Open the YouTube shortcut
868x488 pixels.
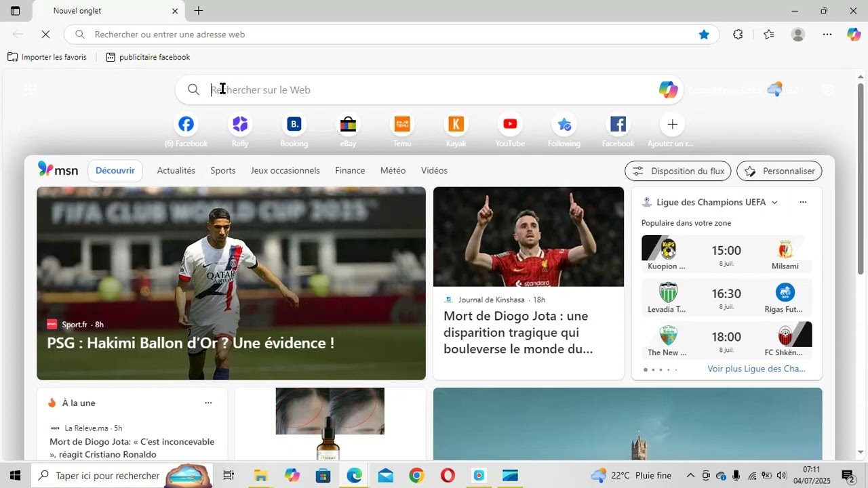(510, 130)
